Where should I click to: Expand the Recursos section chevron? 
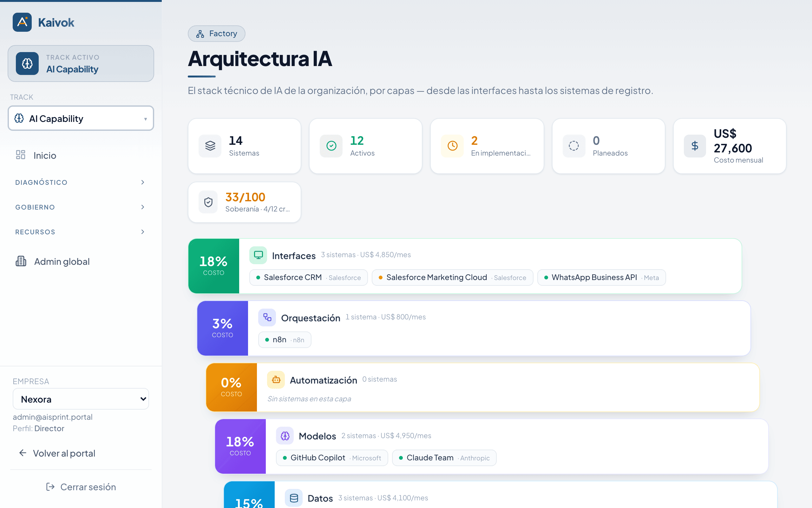pos(143,232)
